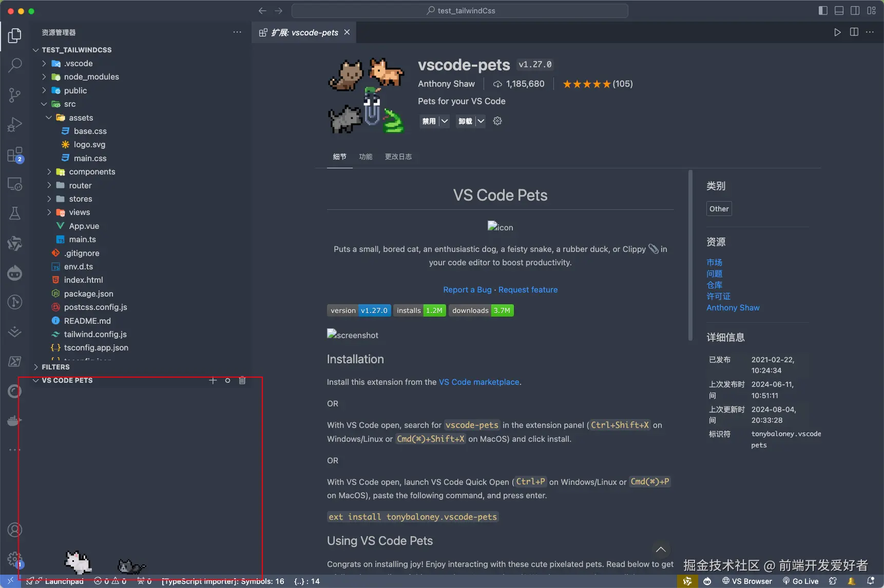Open the Request feature link

click(x=528, y=290)
